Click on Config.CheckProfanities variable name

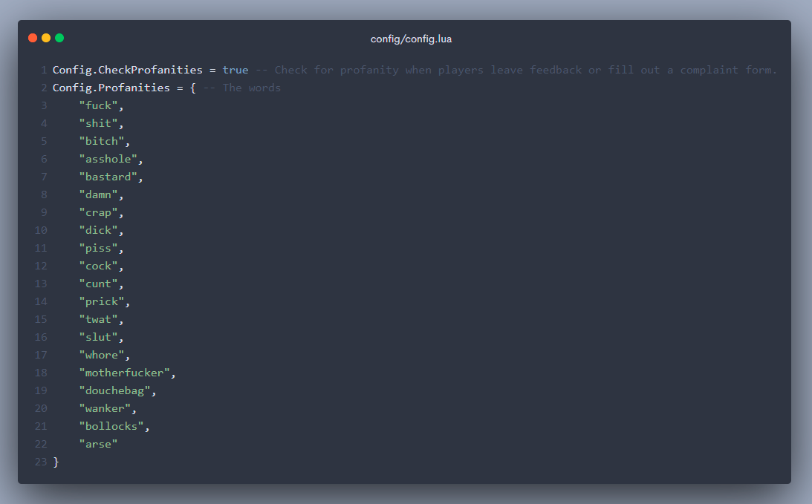[127, 70]
